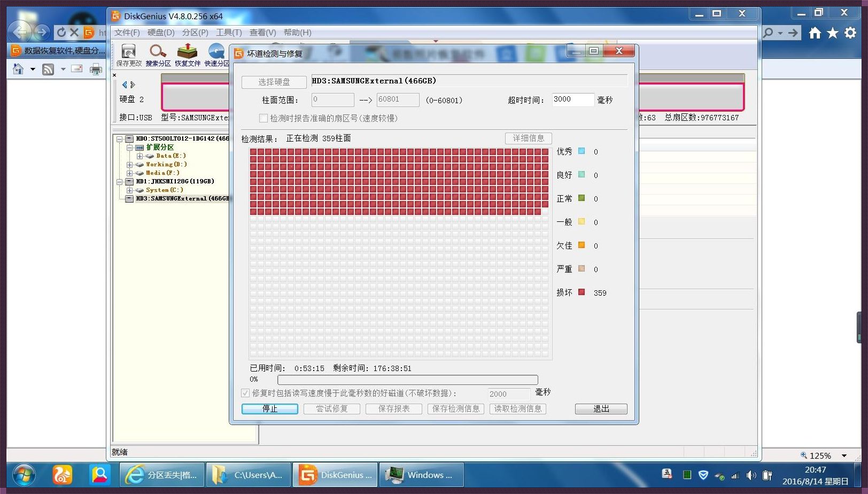Click the red 损坏 color swatch
The width and height of the screenshot is (868, 494).
point(582,292)
